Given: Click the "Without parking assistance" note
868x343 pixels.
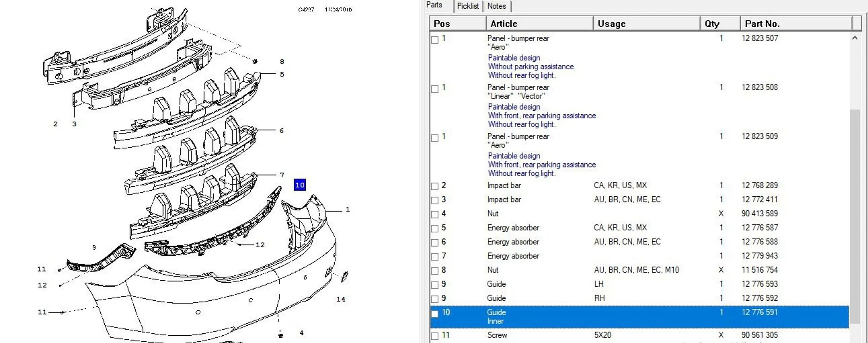Looking at the screenshot, I should click(x=531, y=67).
